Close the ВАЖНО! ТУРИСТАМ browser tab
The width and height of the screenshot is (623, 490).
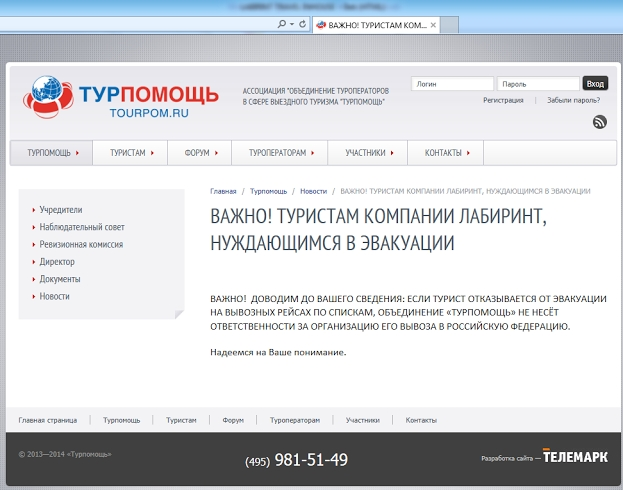(x=433, y=25)
